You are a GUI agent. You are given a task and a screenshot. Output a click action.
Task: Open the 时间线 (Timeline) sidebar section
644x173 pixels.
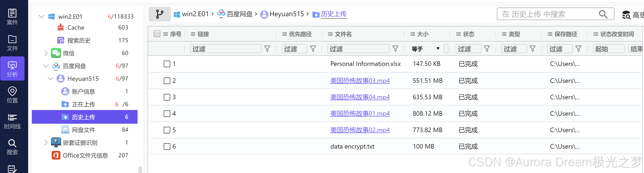coord(12,121)
